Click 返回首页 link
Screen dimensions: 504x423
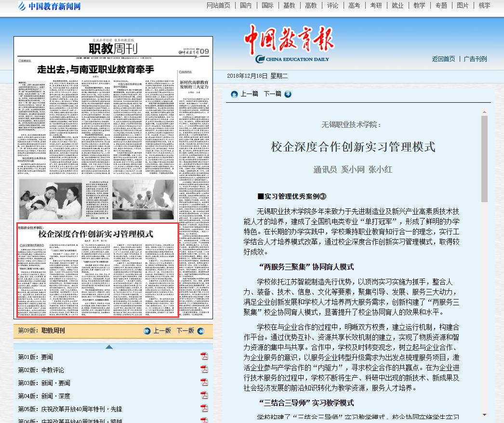(443, 59)
